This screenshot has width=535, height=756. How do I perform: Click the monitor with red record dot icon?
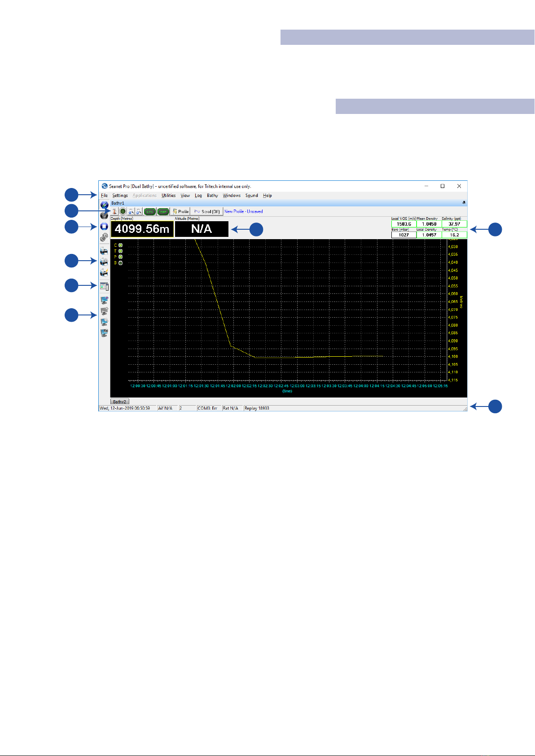pos(104,300)
